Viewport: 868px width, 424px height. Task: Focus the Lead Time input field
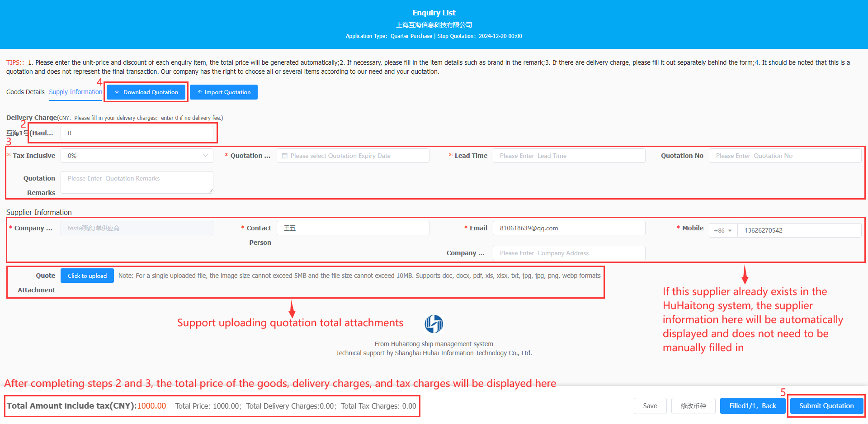[x=569, y=156]
